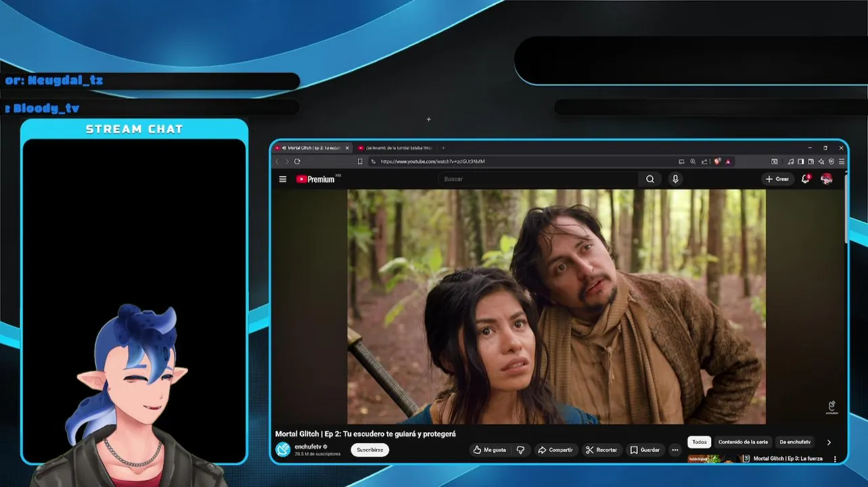Click the video player to pause
This screenshot has height=487, width=868.
[557, 306]
